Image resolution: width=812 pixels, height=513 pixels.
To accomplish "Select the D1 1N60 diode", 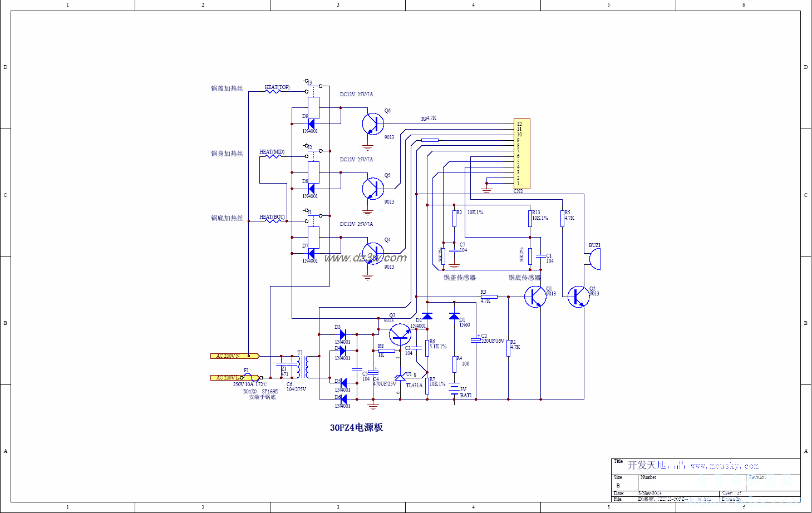I will click(x=455, y=316).
